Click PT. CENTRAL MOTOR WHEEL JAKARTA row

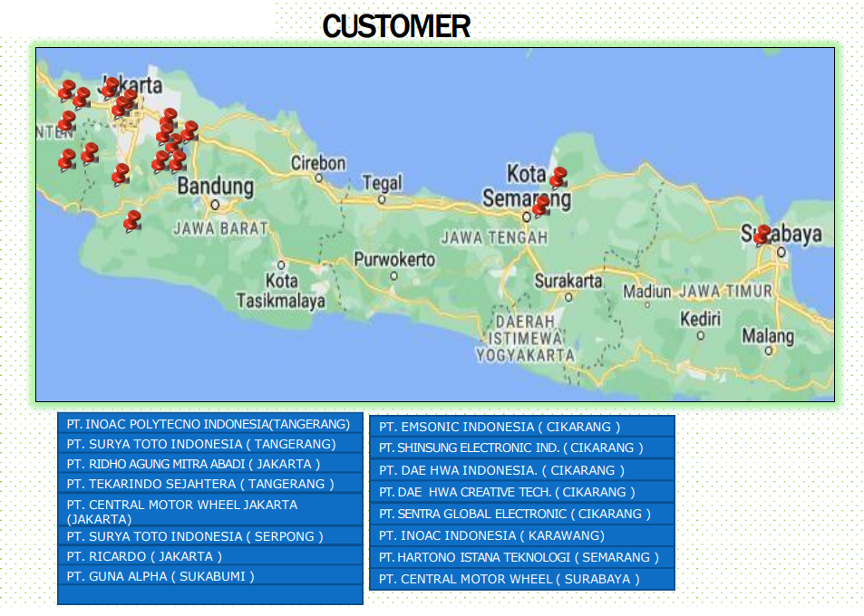[x=210, y=512]
